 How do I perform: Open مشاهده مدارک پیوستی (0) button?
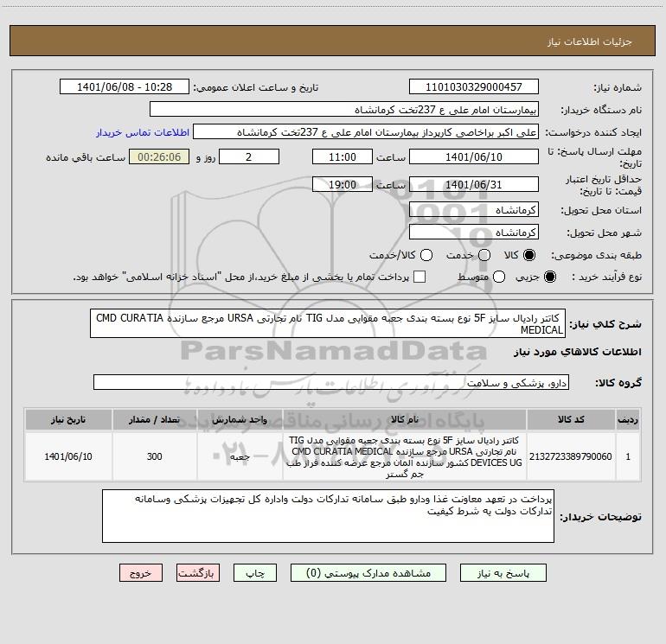pos(368,573)
